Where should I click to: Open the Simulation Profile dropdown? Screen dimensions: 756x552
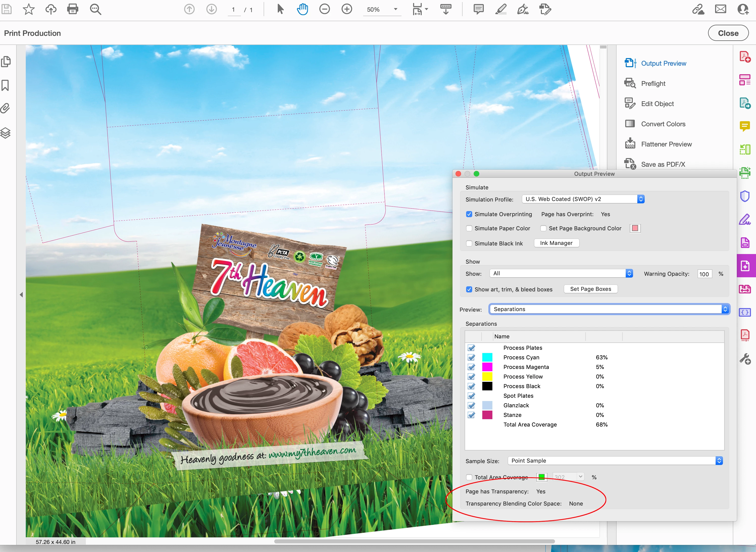point(583,199)
